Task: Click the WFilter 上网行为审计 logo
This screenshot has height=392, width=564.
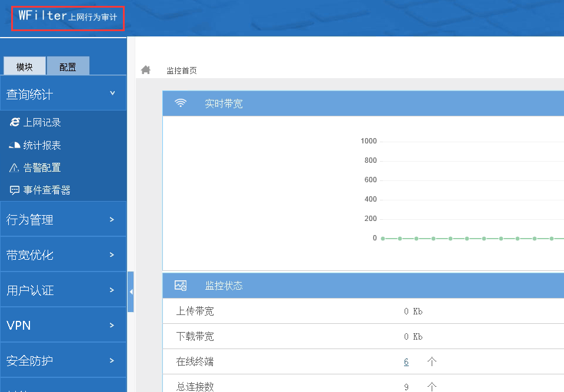Action: tap(68, 17)
